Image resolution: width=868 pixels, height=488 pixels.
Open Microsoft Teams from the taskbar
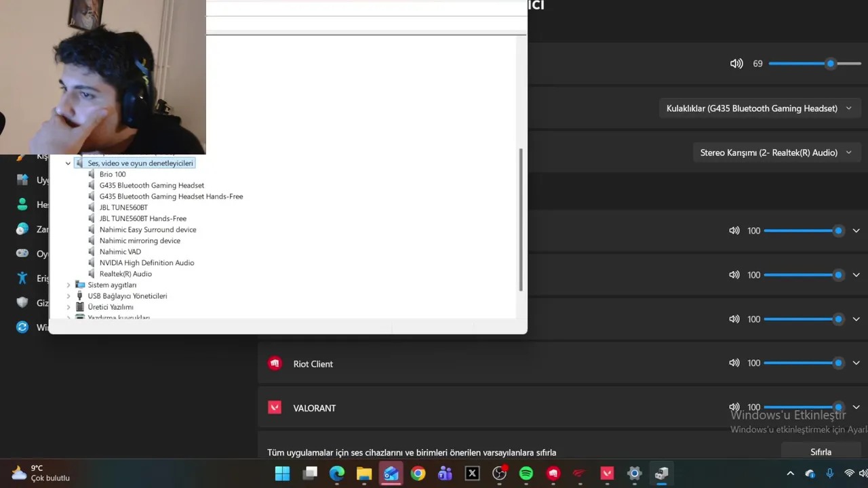tap(445, 473)
